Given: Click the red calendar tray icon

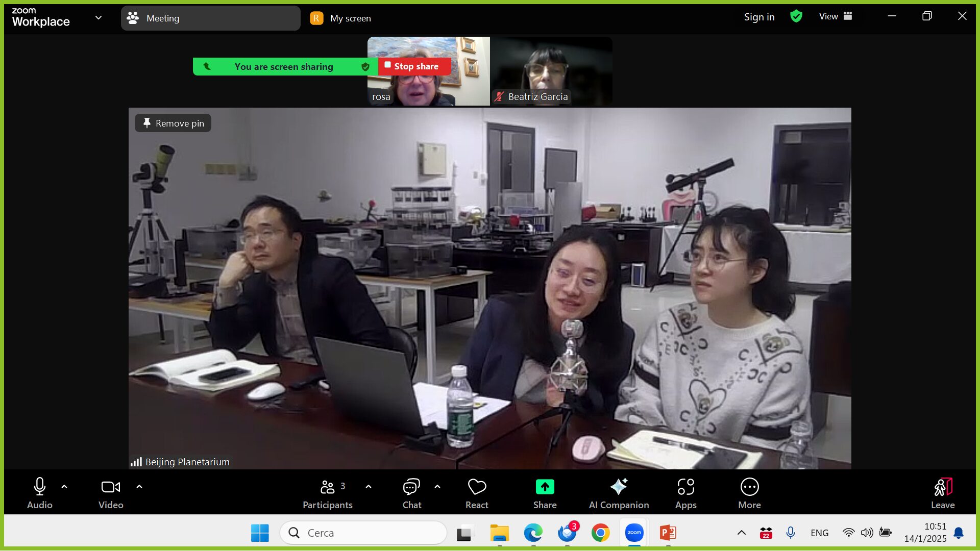Looking at the screenshot, I should click(766, 533).
